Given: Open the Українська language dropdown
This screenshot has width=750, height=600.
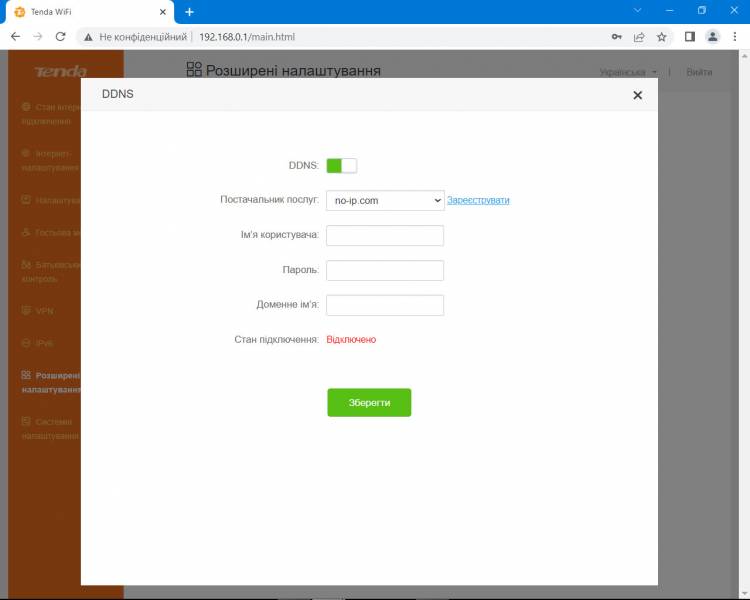Looking at the screenshot, I should coord(628,72).
